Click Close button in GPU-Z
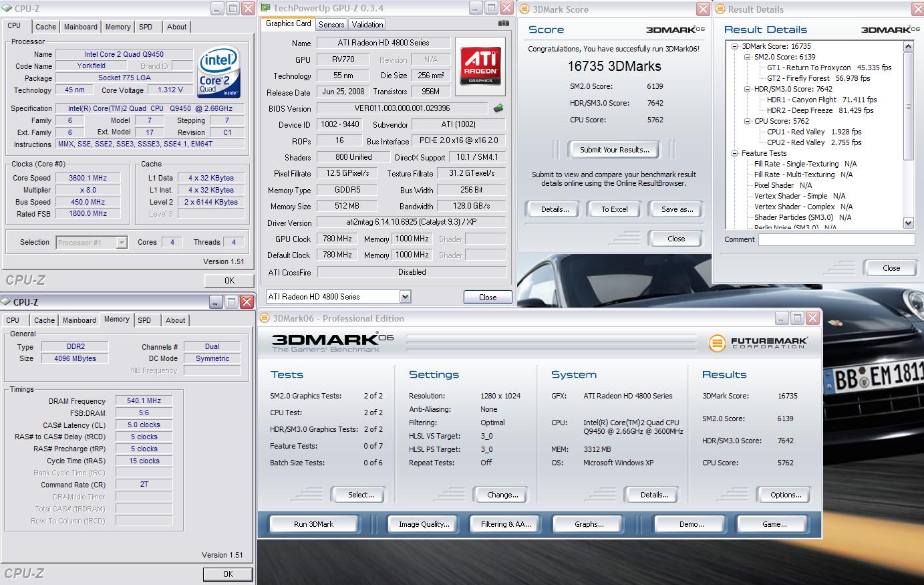The height and width of the screenshot is (585, 924). (x=488, y=298)
